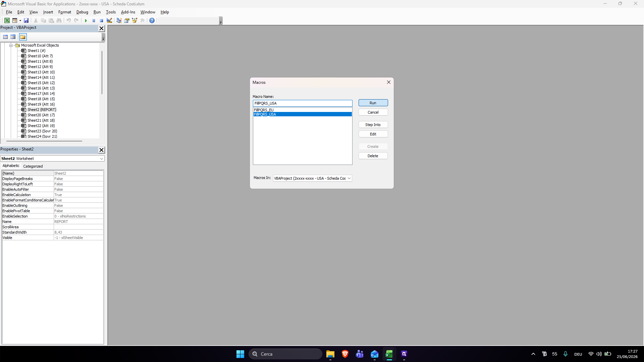
Task: Toggle Design Mode icon in toolbar
Action: (109, 20)
